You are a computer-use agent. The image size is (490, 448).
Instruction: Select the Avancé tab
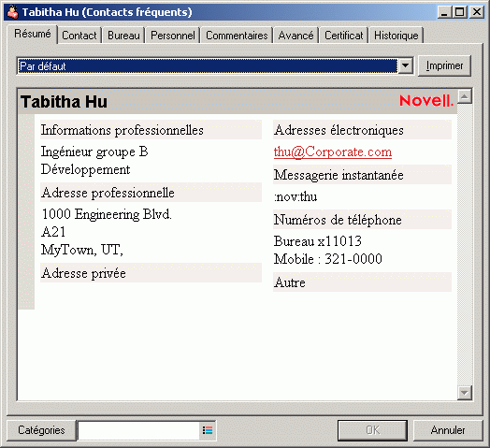(x=295, y=36)
